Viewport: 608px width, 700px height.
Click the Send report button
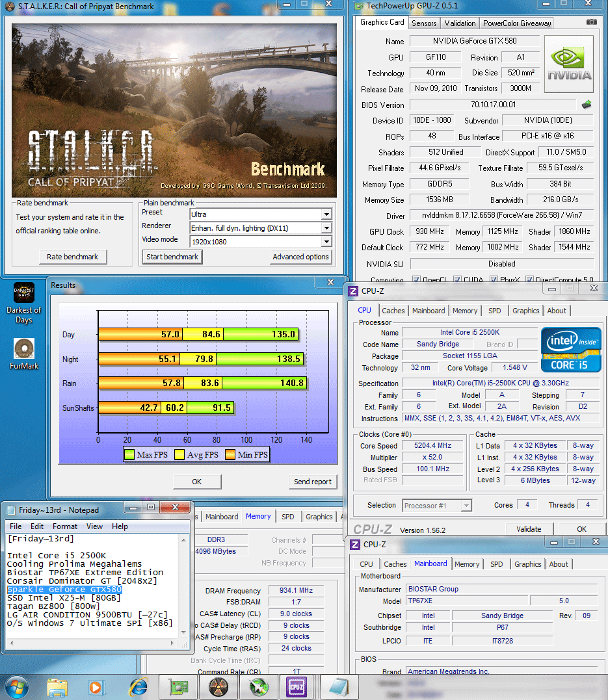(313, 482)
